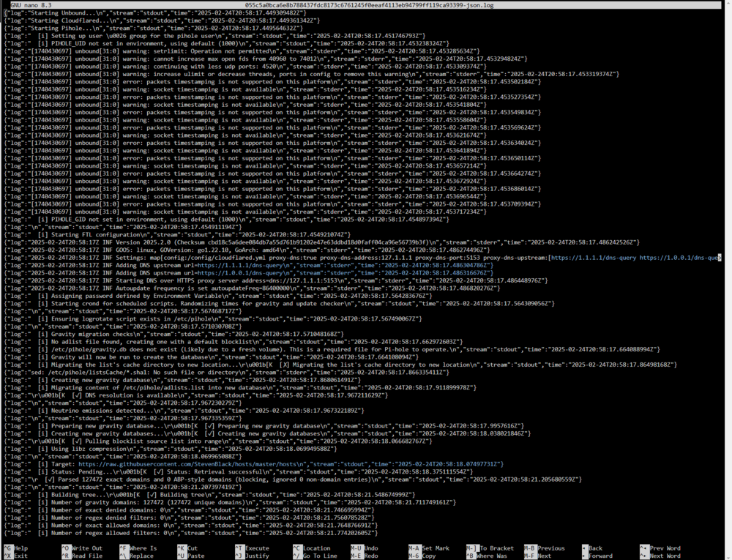This screenshot has height=560, width=732.
Task: Open 1.0.0.1 link in Adding DNS upstream line
Action: 242,273
